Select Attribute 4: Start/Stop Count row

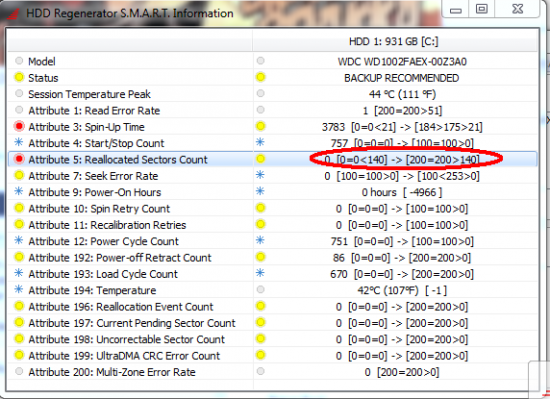273,143
